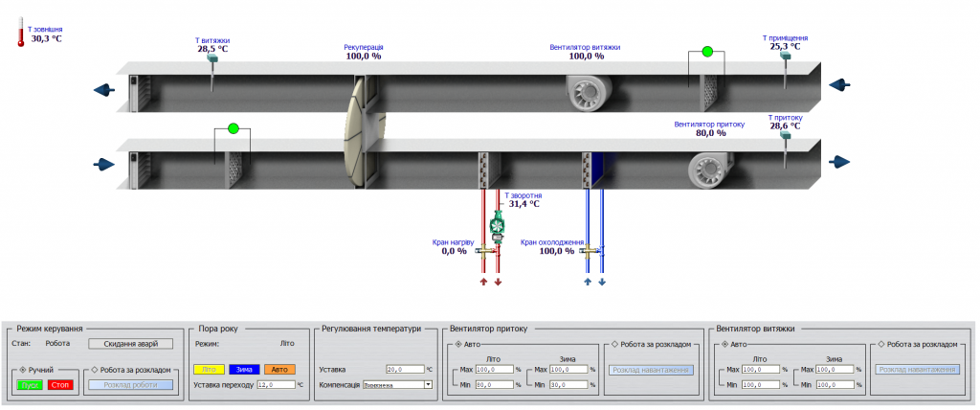
Task: Select Ручний control mode radio button
Action: click(x=24, y=369)
